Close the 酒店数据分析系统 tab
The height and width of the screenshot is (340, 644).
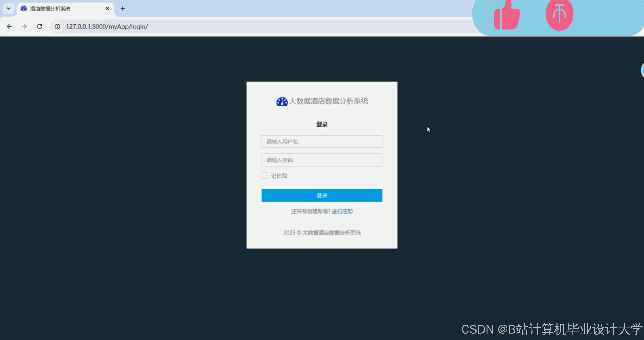[x=107, y=8]
